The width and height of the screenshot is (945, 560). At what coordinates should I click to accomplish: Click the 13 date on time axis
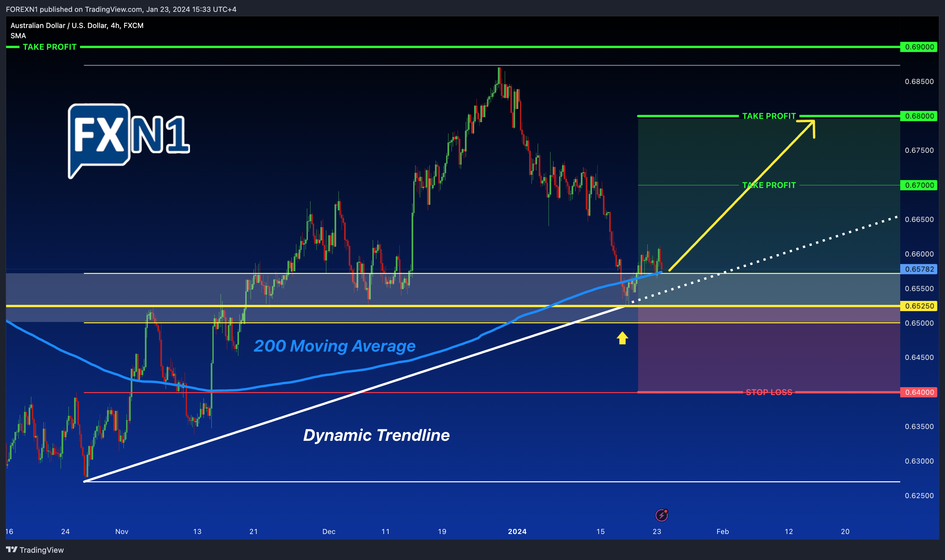(197, 531)
